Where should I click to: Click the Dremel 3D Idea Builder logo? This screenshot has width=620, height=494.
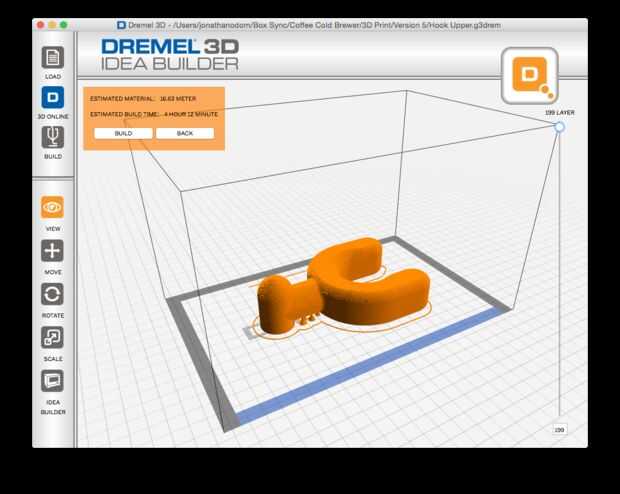(x=170, y=55)
